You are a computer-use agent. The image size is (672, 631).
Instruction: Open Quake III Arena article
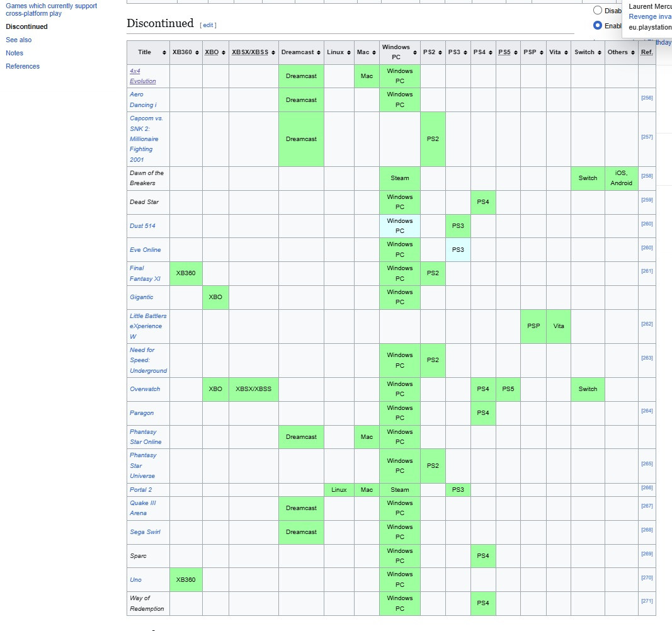coord(143,508)
